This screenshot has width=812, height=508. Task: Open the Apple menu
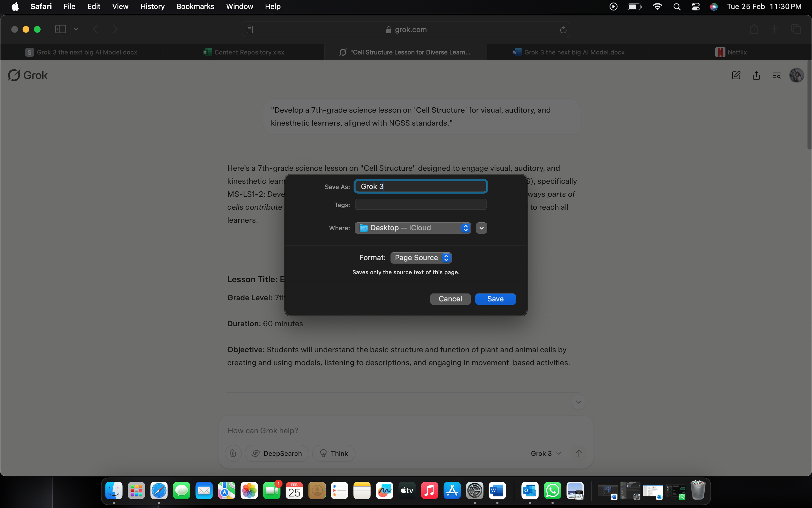[15, 6]
